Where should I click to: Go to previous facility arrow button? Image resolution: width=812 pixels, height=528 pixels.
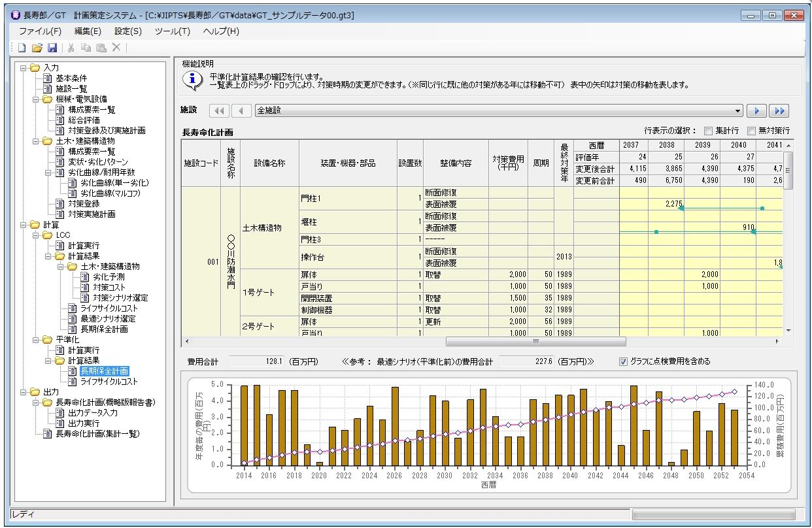click(x=241, y=110)
